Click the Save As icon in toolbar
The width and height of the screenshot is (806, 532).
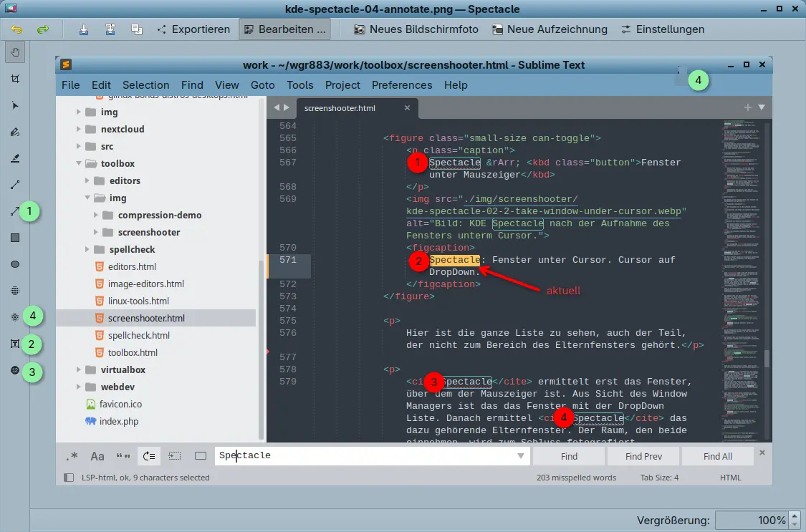[110, 29]
